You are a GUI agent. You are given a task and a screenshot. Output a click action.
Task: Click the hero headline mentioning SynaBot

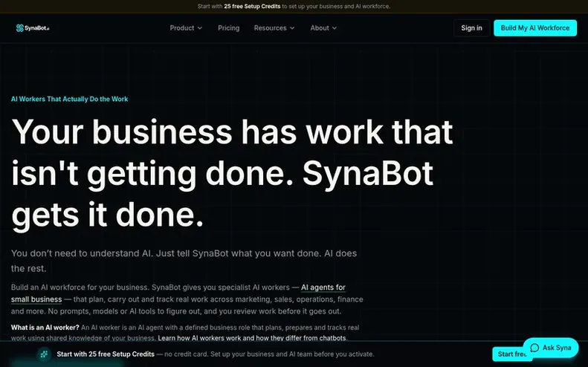click(232, 173)
